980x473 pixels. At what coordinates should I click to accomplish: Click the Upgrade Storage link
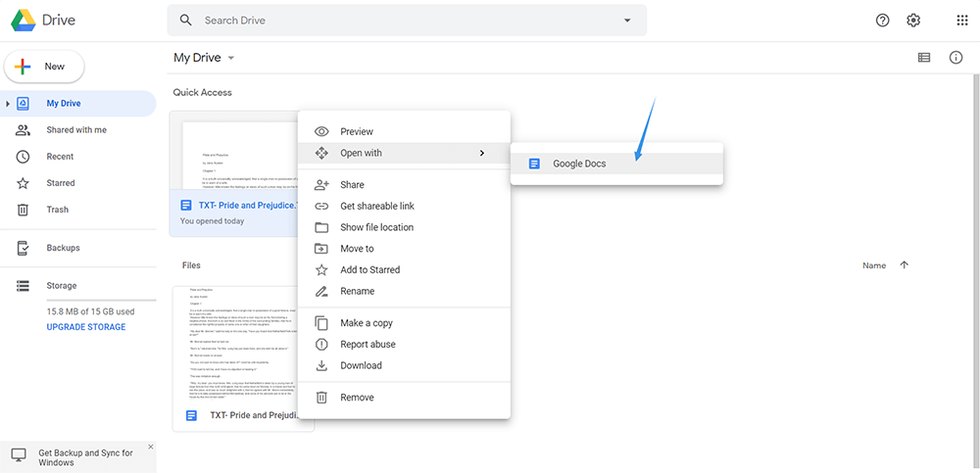pyautogui.click(x=86, y=327)
